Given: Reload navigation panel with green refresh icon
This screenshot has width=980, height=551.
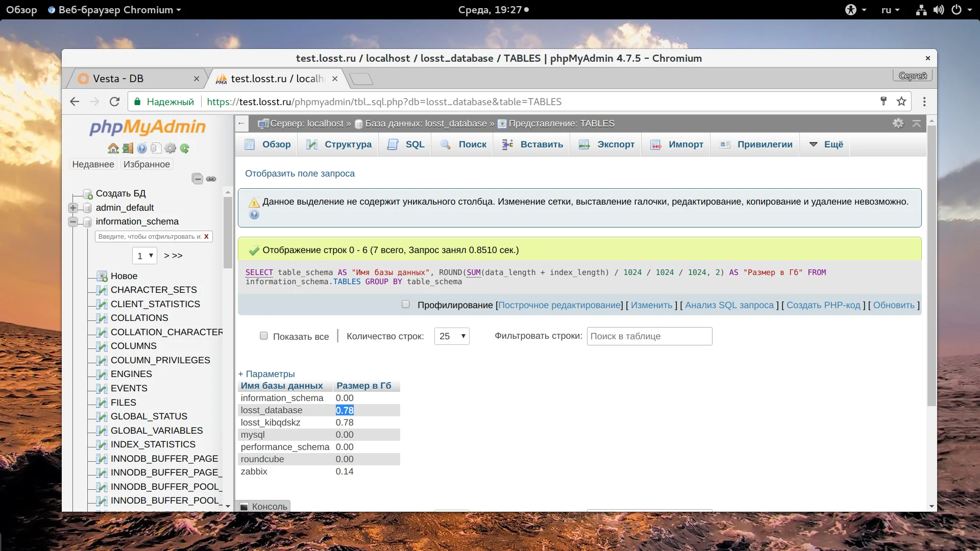Looking at the screenshot, I should pos(185,148).
